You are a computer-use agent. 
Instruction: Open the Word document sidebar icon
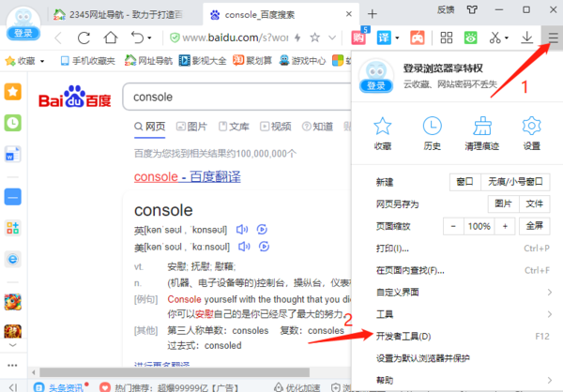point(12,154)
